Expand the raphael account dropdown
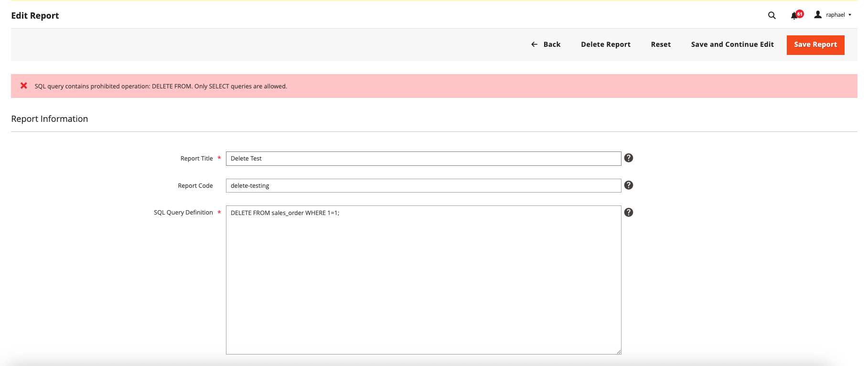868x366 pixels. tap(833, 15)
